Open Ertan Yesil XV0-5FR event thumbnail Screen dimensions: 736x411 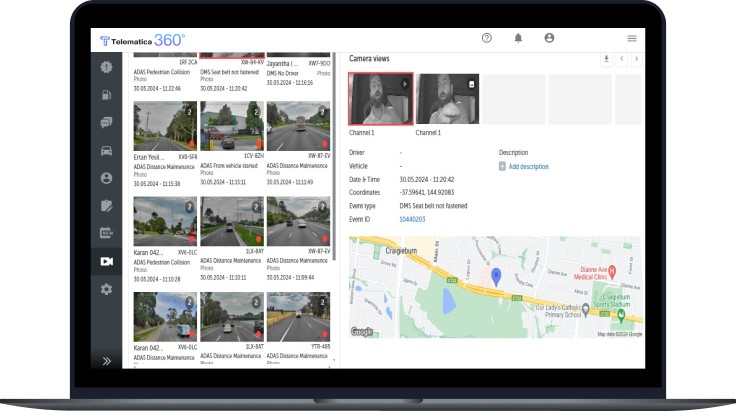[x=165, y=126]
